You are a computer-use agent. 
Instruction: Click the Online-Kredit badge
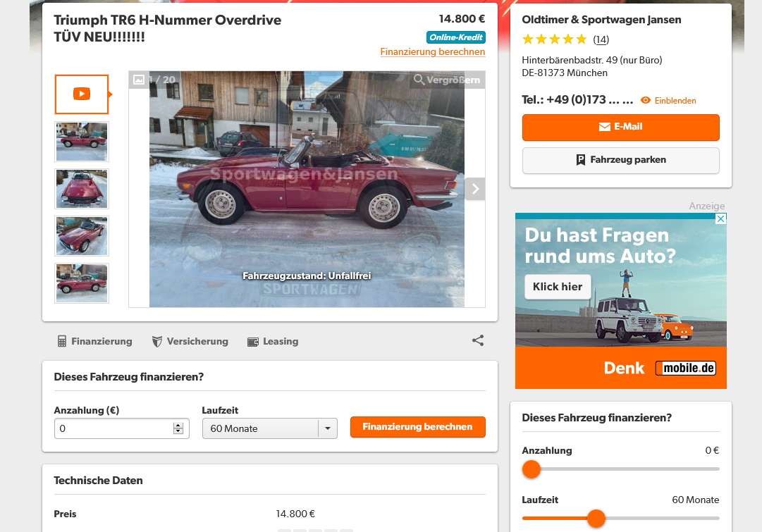456,37
